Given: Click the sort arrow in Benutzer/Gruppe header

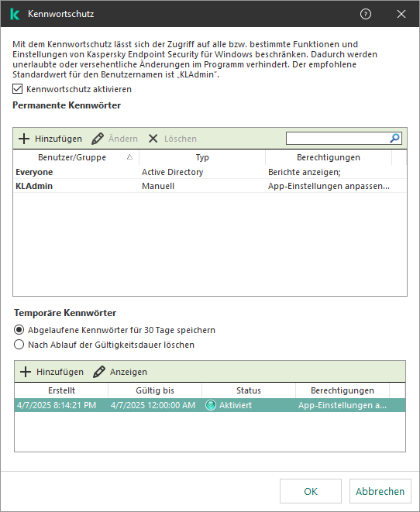Looking at the screenshot, I should [x=129, y=157].
